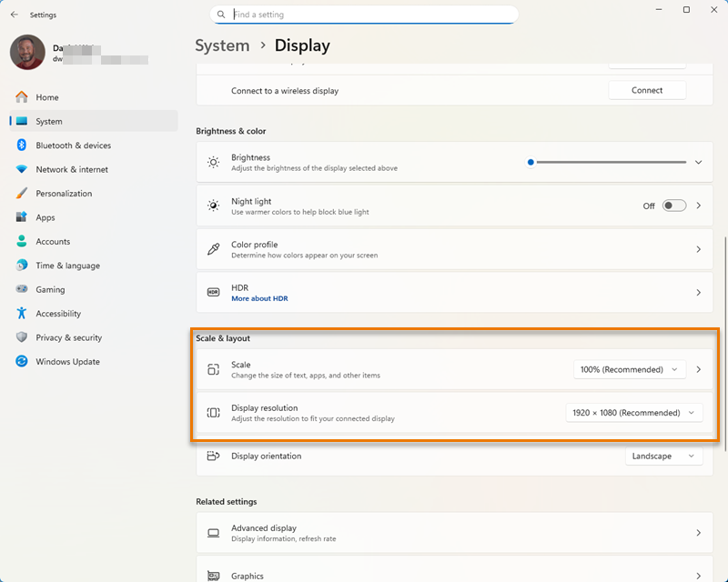Click the Color profile title text
Viewport: 728px width, 582px height.
pyautogui.click(x=255, y=244)
